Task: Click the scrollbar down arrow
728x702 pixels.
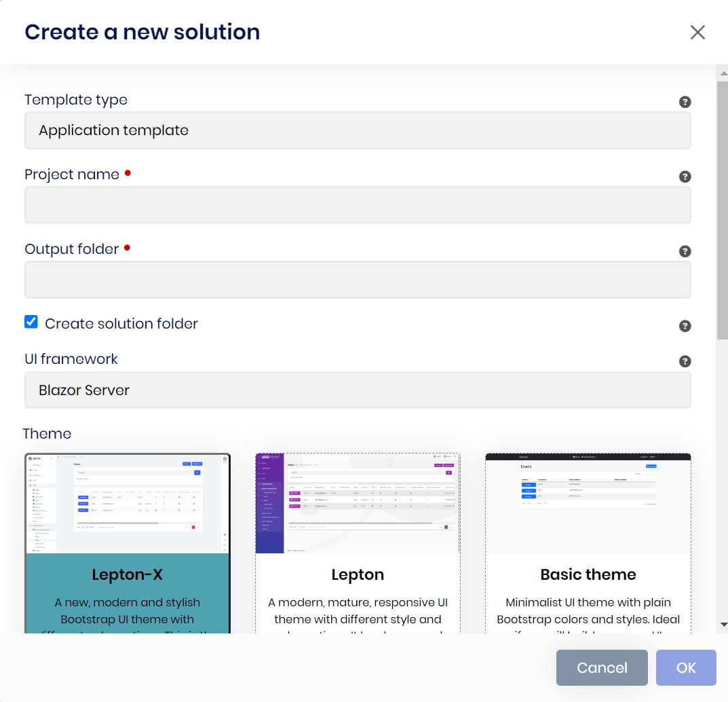Action: click(723, 624)
